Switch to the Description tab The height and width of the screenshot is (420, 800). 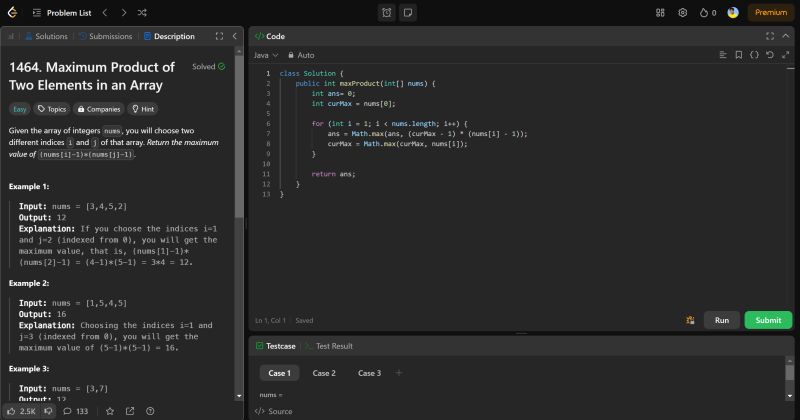coord(169,36)
